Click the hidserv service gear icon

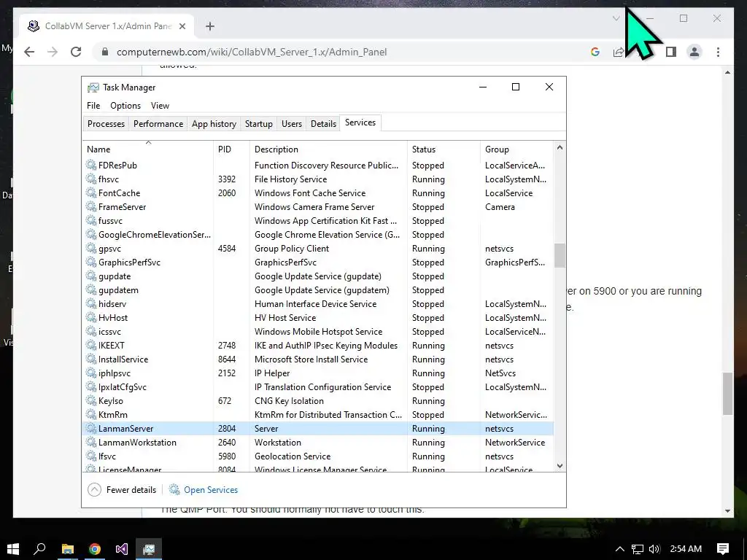(91, 303)
